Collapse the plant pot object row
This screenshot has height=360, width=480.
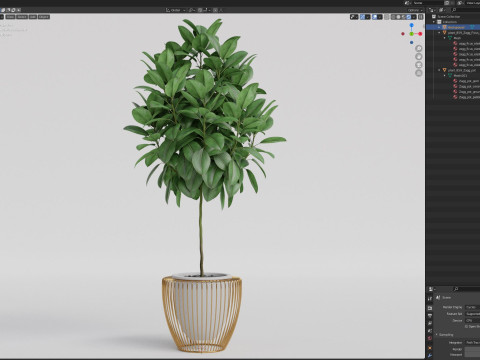tap(439, 70)
